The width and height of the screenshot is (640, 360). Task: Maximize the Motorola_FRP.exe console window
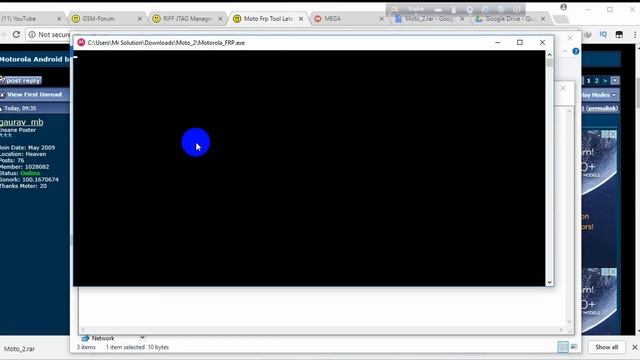click(520, 42)
